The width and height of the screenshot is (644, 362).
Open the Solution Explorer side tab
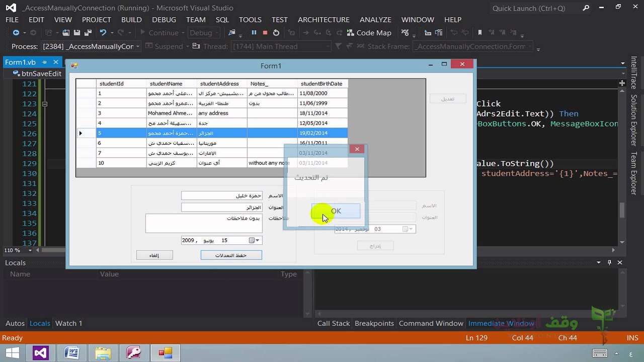634,120
